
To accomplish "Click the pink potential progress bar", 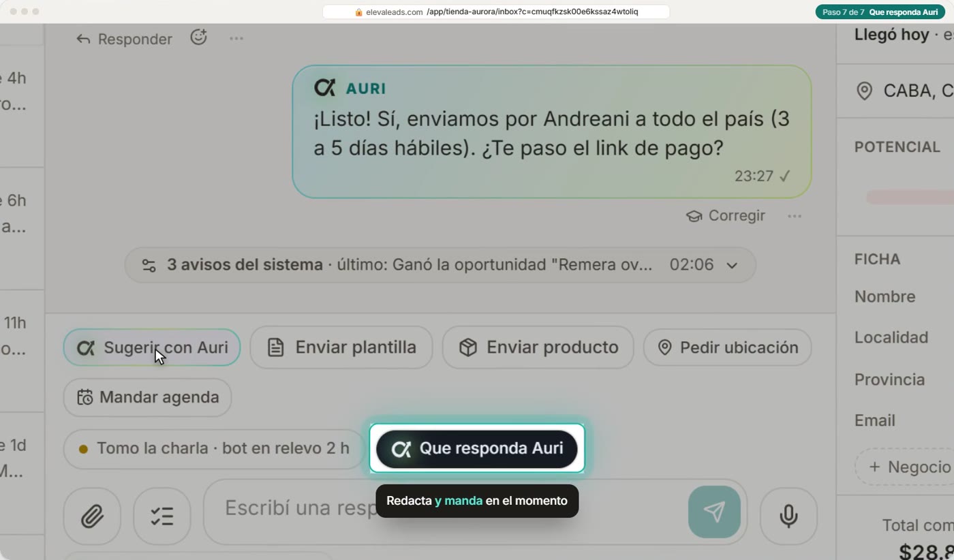I will coord(910,198).
